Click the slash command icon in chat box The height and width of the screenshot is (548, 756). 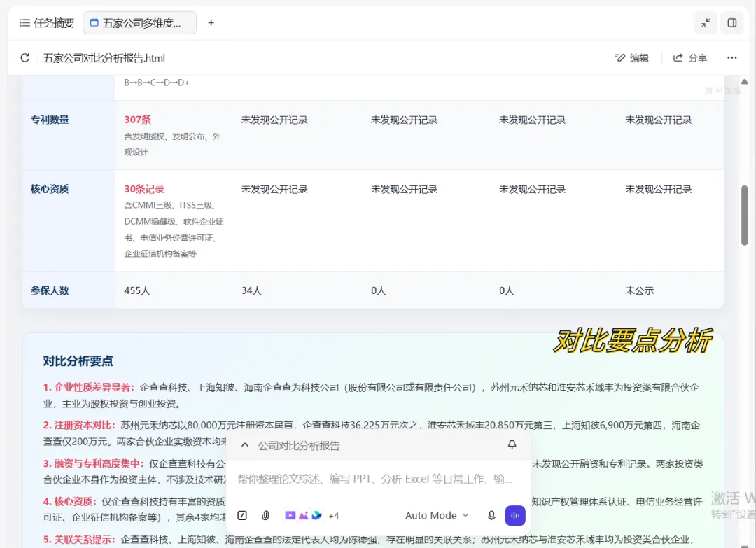click(x=242, y=515)
